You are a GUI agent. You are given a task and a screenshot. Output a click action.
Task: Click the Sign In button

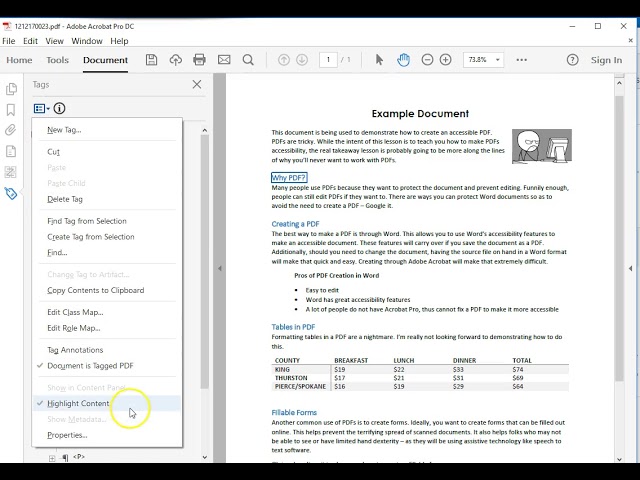pos(606,60)
